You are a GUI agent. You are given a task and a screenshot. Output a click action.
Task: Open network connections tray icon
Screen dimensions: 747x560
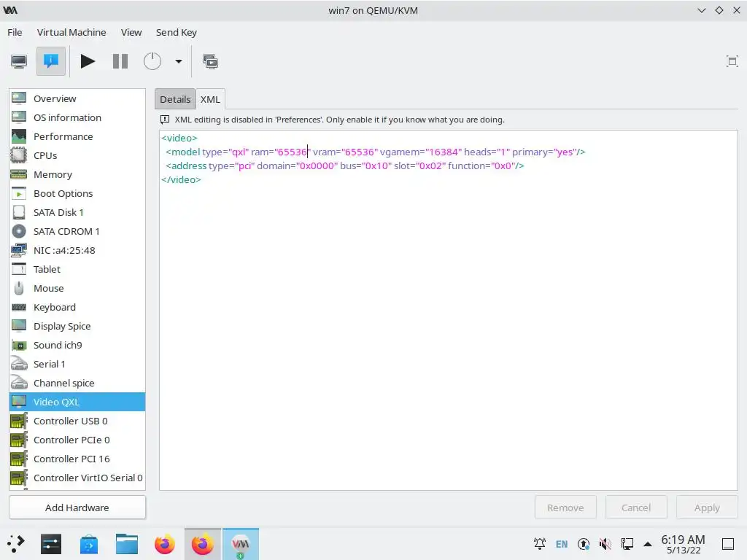(627, 544)
